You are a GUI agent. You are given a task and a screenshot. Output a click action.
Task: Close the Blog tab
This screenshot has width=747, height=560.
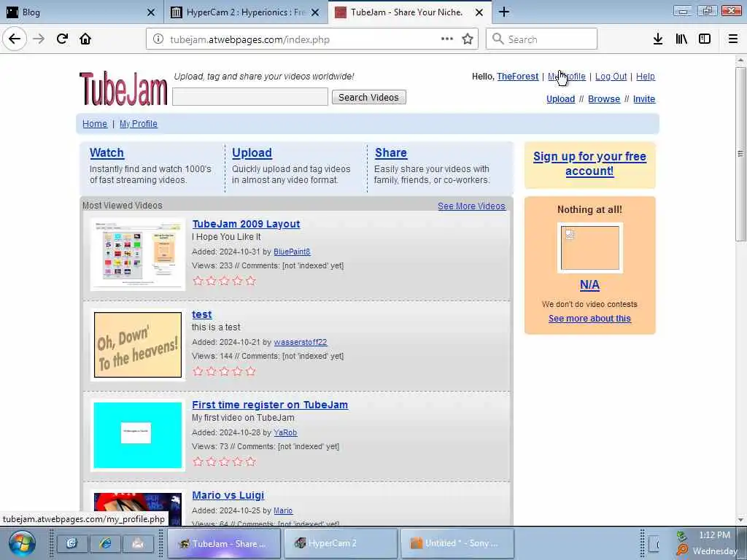[151, 12]
